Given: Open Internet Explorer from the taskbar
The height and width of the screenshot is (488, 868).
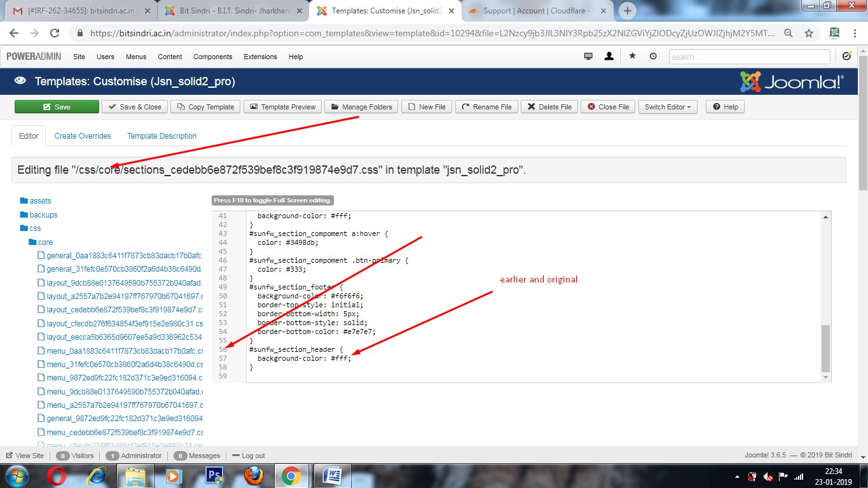Looking at the screenshot, I should pyautogui.click(x=97, y=476).
